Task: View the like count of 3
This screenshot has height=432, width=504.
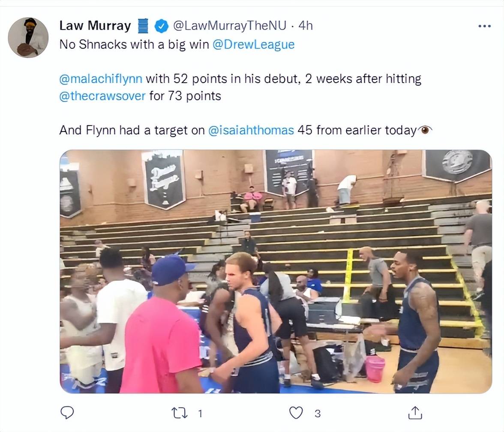Action: click(318, 413)
